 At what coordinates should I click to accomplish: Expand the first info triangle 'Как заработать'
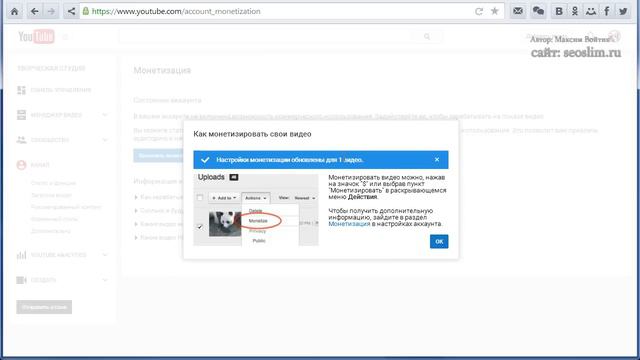(136, 197)
